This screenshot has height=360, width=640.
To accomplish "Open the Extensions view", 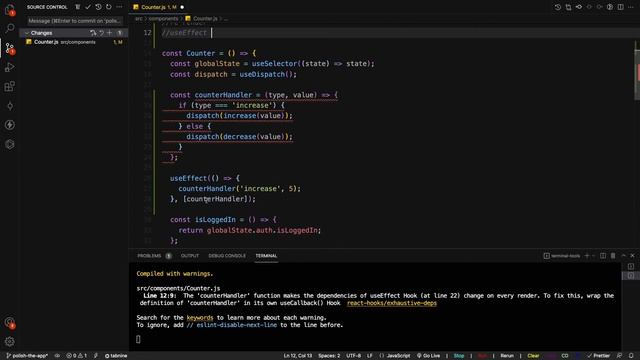I will click(x=9, y=87).
